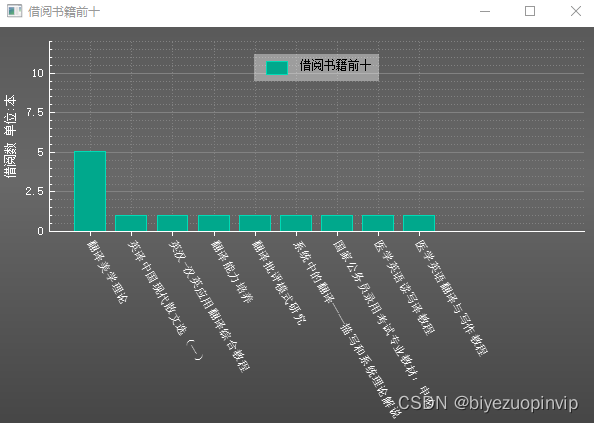Minimize the 借阅书籍前十 window
The width and height of the screenshot is (594, 423).
485,11
